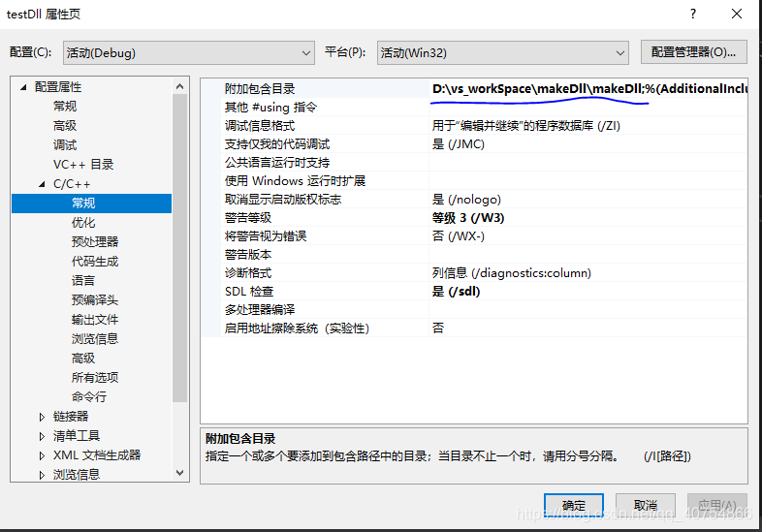Click the 警告等级 value 等级 3 (/W3)
Viewport: 762px width, 532px height.
pos(468,218)
